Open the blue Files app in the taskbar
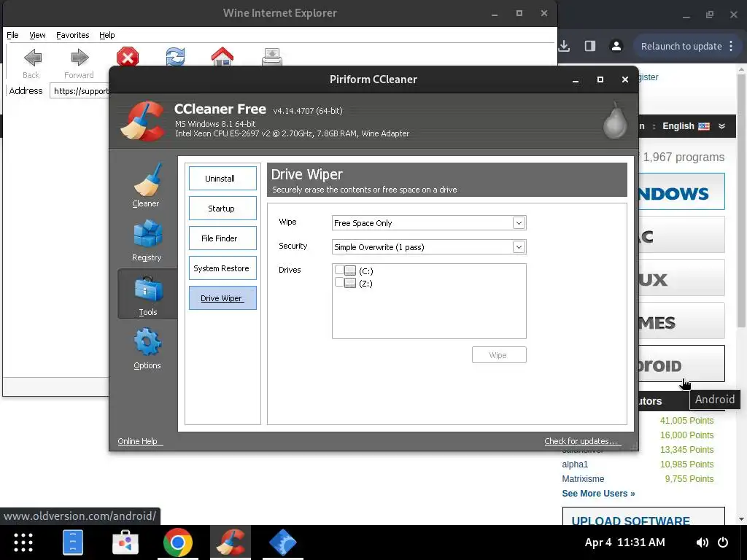 click(73, 542)
